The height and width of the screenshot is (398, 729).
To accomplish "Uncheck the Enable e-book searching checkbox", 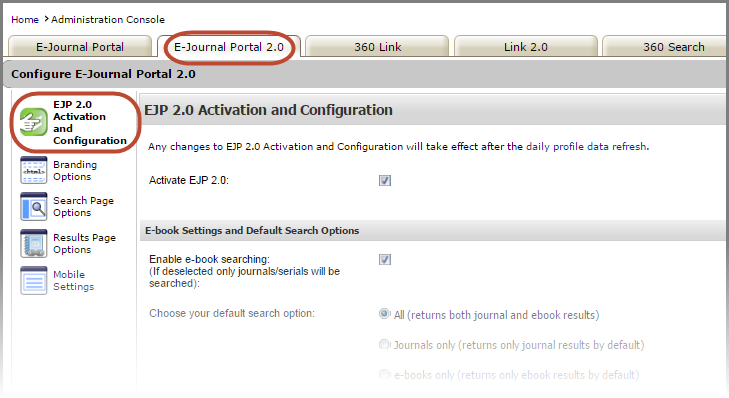I will 385,259.
